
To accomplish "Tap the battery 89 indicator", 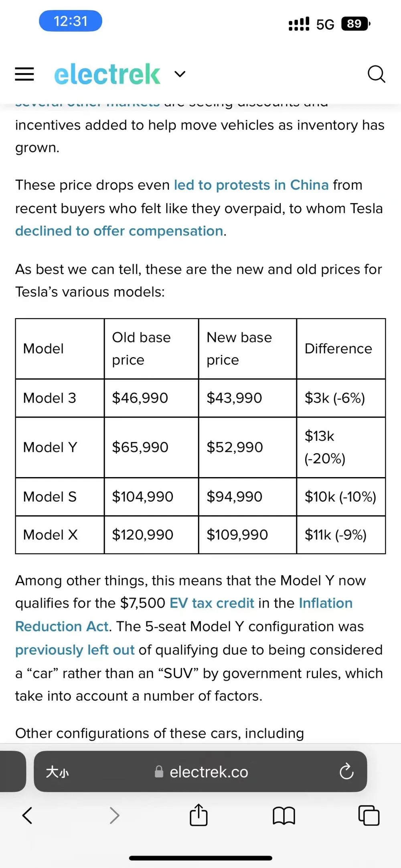I will click(355, 24).
